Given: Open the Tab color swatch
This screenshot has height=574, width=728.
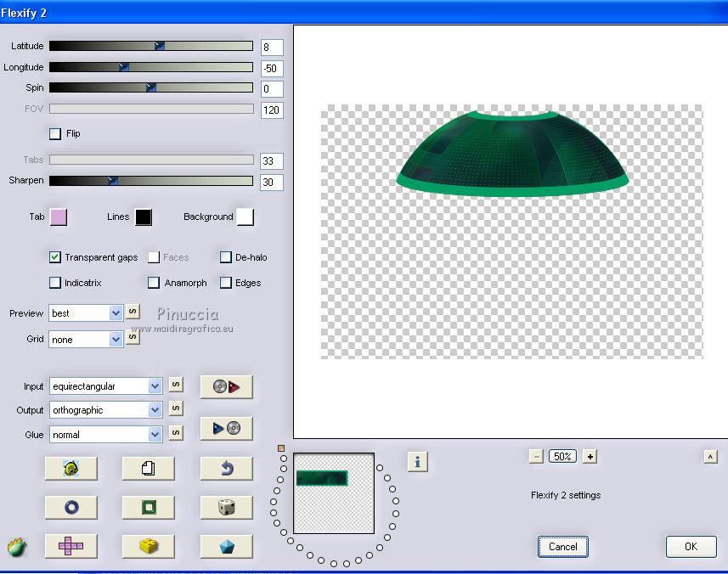Looking at the screenshot, I should click(59, 217).
